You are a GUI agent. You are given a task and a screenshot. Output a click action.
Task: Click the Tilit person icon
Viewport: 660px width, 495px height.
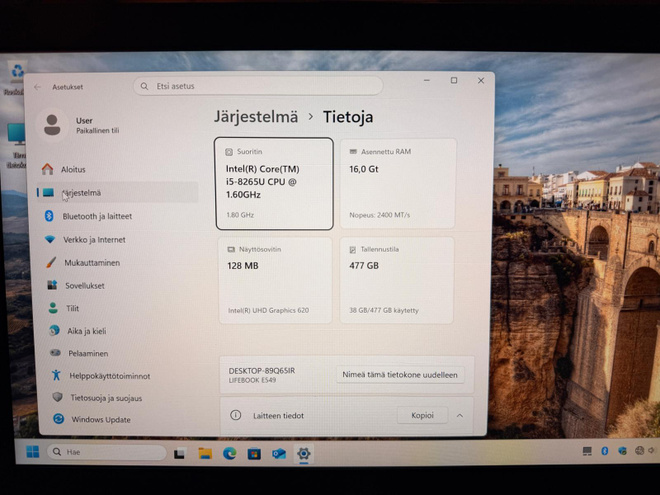pos(53,308)
